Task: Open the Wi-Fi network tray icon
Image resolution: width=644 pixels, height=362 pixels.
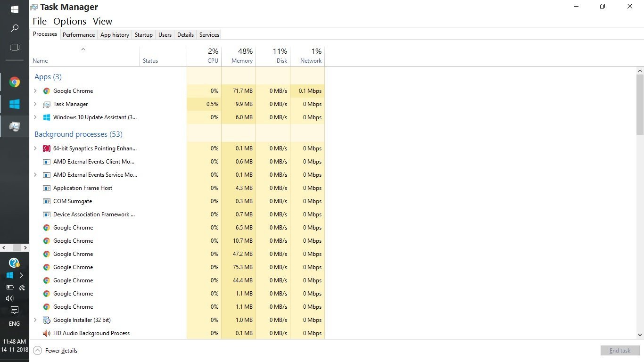Action: coord(22,287)
